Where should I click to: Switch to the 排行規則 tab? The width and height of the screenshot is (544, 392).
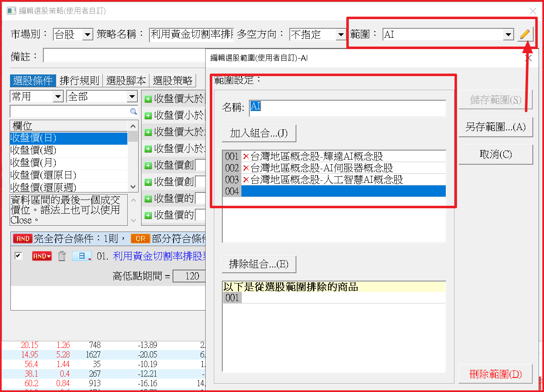pyautogui.click(x=79, y=81)
